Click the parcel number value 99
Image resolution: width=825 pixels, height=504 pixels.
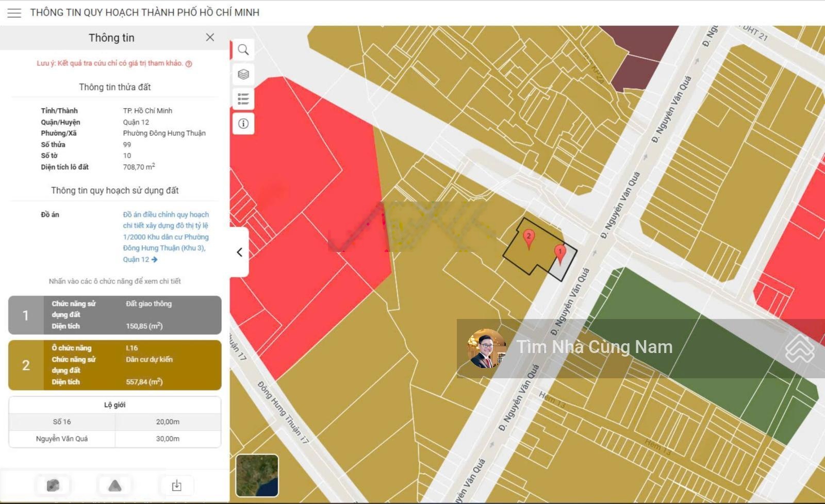pyautogui.click(x=127, y=144)
